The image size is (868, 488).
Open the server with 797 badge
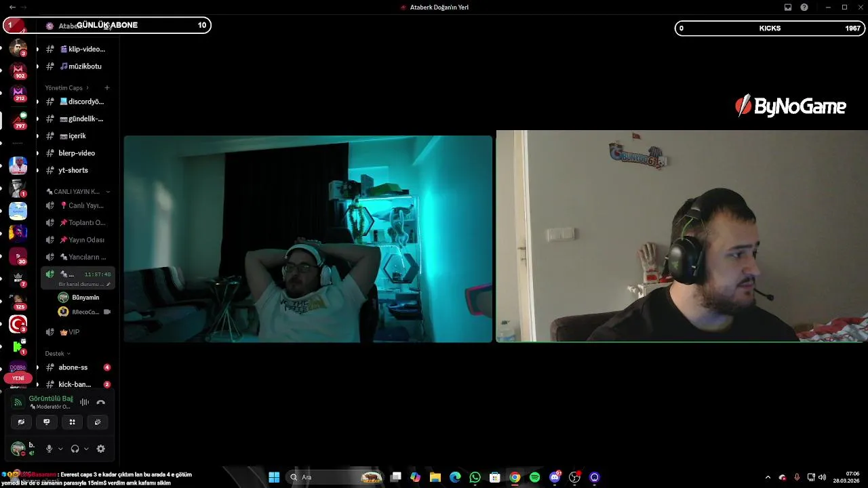(x=18, y=121)
